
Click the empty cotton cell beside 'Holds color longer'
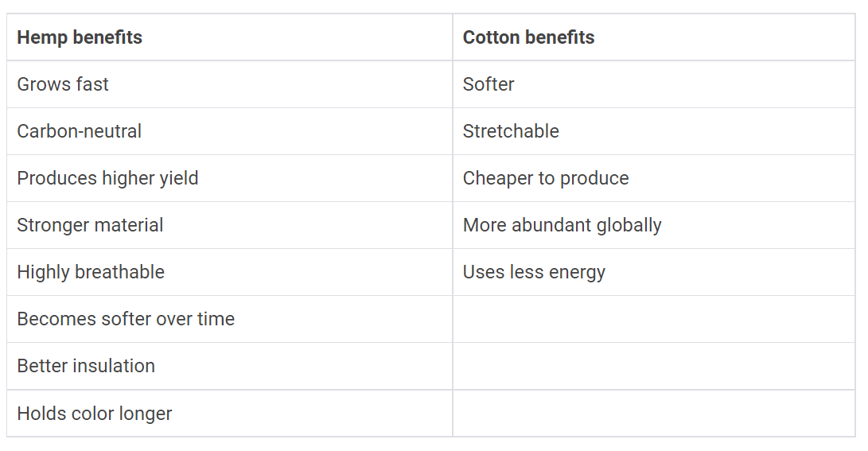[653, 414]
